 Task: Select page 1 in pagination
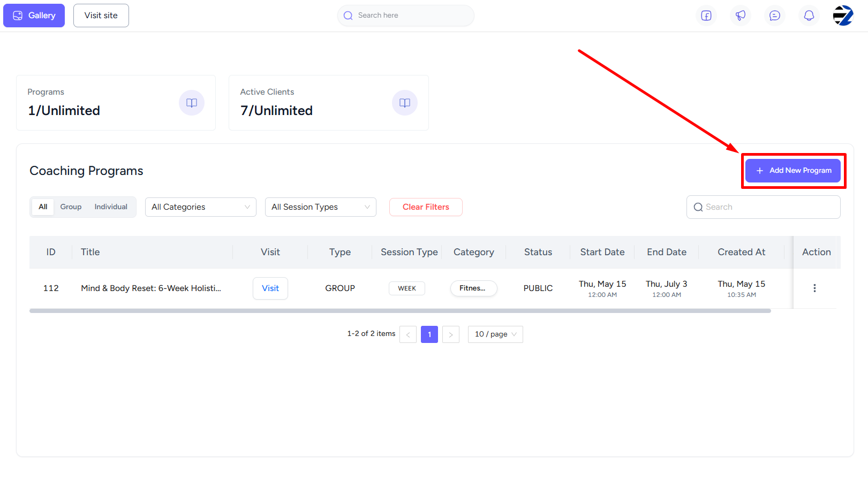429,334
